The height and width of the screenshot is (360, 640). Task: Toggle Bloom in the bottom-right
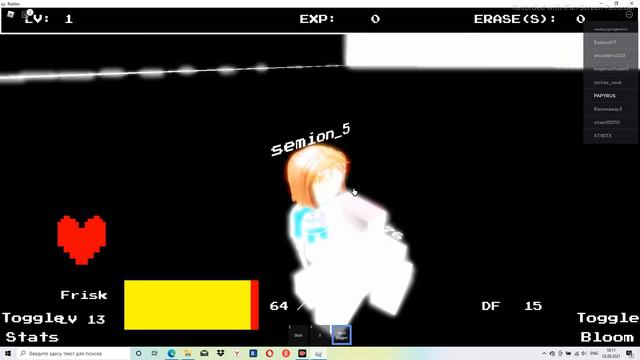click(x=607, y=327)
